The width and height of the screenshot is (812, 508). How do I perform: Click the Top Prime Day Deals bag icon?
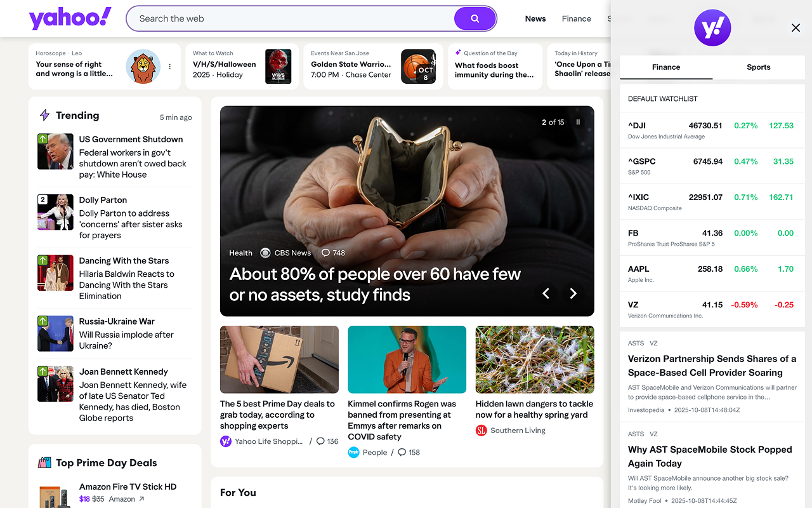(44, 463)
